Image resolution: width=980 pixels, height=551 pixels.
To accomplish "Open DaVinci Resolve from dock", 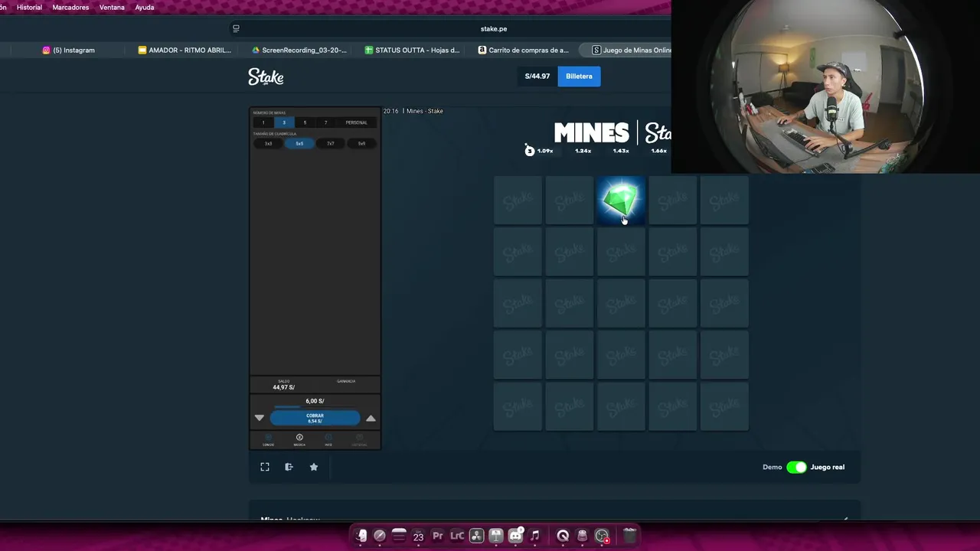I will (x=476, y=536).
